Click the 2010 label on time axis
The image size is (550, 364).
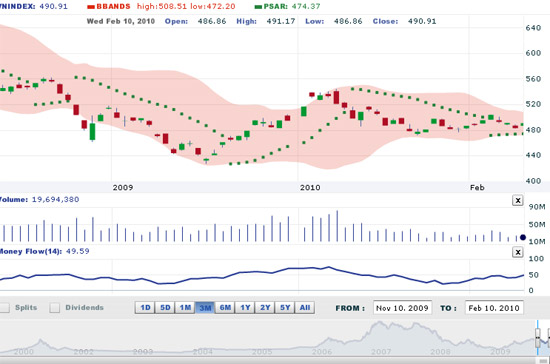310,188
